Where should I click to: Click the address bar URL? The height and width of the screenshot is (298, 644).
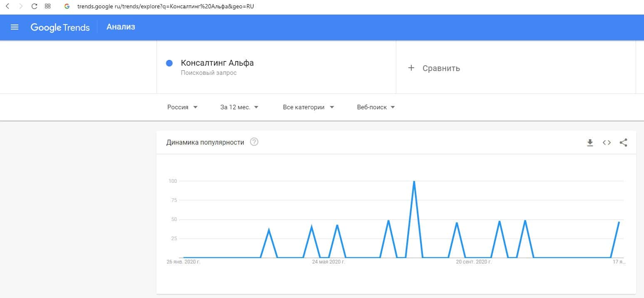(x=166, y=7)
